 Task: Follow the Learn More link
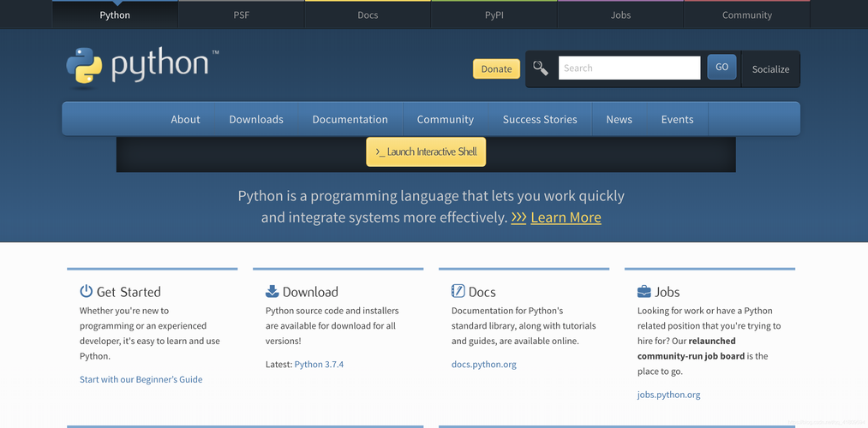566,217
